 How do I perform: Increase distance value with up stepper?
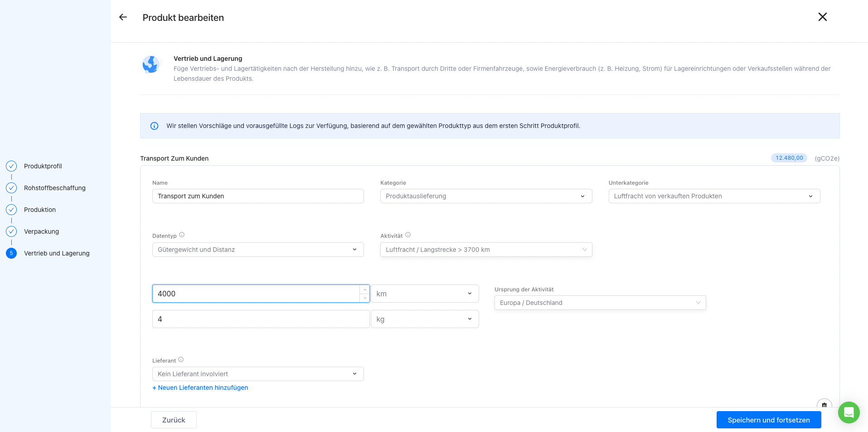pyautogui.click(x=365, y=290)
